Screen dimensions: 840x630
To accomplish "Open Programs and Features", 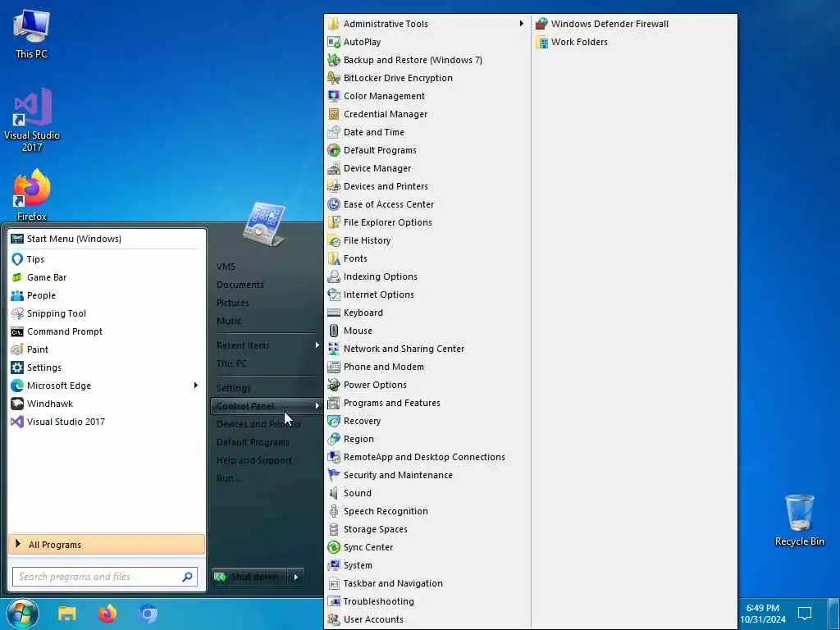I will pyautogui.click(x=427, y=403).
